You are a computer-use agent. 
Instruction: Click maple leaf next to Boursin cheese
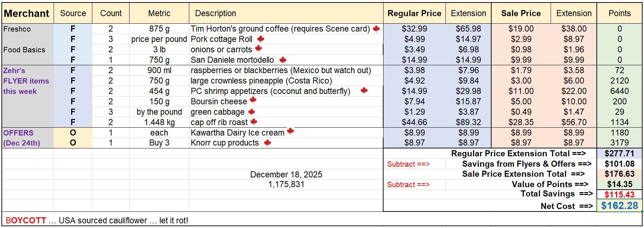click(x=253, y=100)
